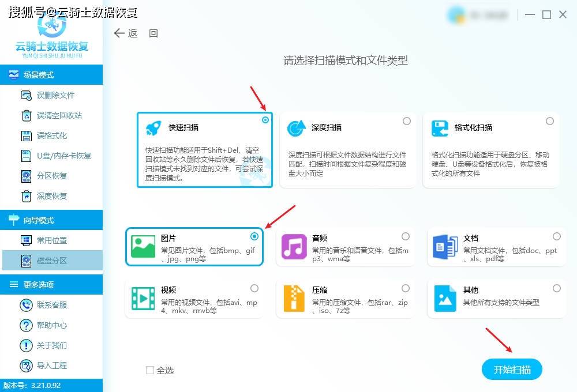Click the orange 压缩 zip icon

294,298
